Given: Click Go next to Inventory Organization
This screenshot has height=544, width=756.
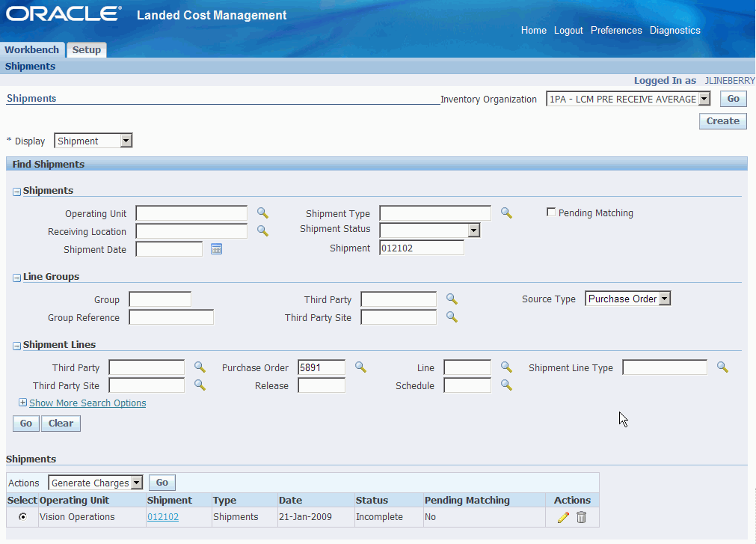Looking at the screenshot, I should coord(734,98).
